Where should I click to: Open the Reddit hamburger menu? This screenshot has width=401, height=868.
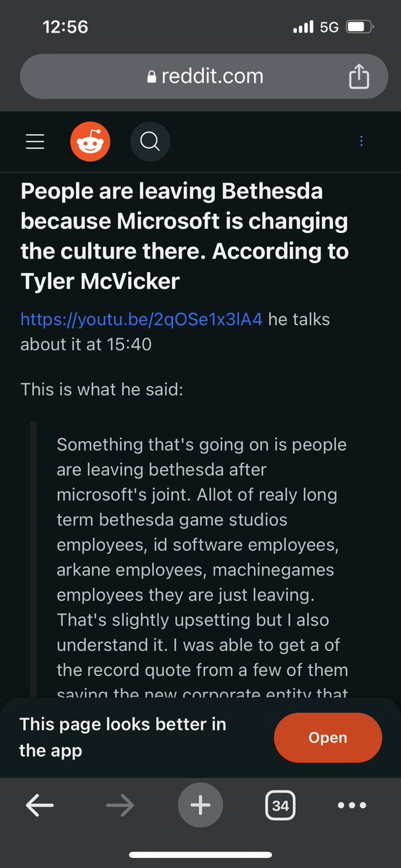35,142
